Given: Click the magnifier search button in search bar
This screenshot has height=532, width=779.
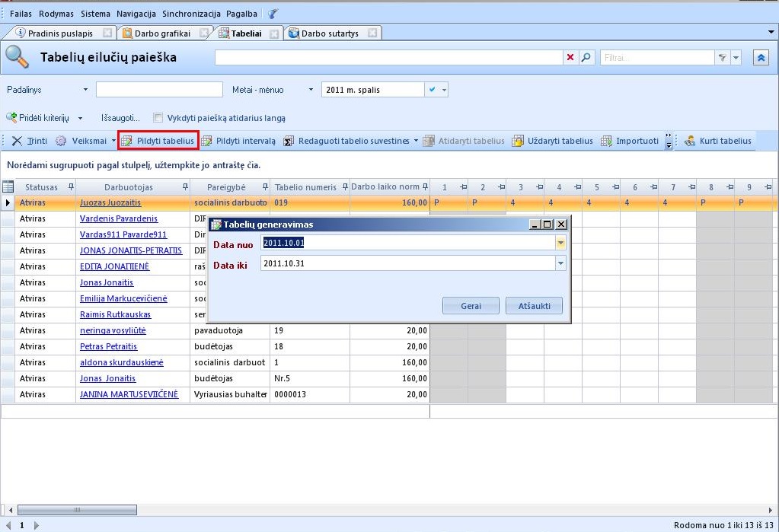Looking at the screenshot, I should click(586, 58).
